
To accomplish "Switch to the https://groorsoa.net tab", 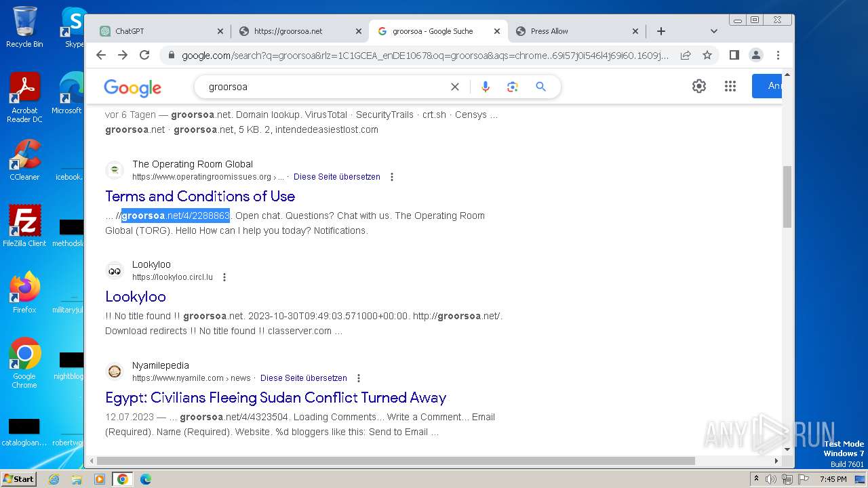I will [300, 31].
